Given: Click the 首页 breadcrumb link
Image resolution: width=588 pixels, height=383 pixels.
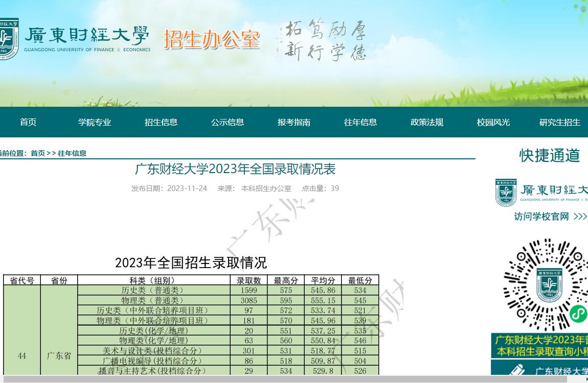Looking at the screenshot, I should coord(38,153).
